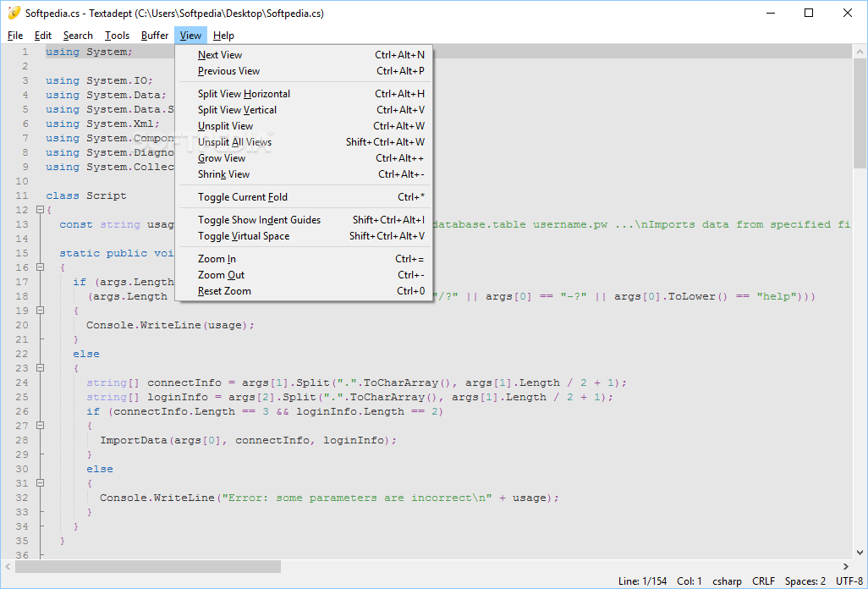
Task: Click the horizontal scrollbar right arrow
Action: (846, 566)
